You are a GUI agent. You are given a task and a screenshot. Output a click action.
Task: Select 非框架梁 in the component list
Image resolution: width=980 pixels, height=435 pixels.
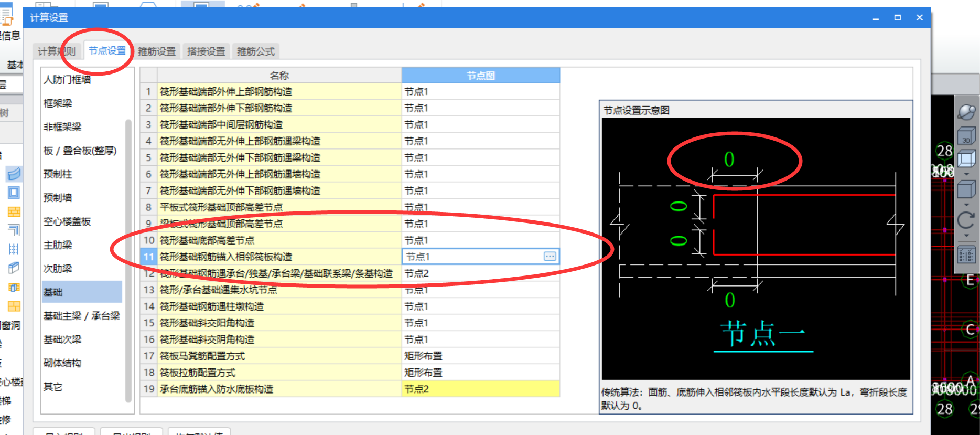pyautogui.click(x=62, y=127)
